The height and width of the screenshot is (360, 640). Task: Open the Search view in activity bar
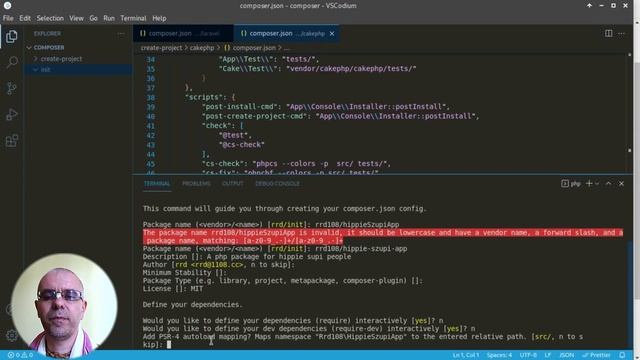pyautogui.click(x=11, y=62)
